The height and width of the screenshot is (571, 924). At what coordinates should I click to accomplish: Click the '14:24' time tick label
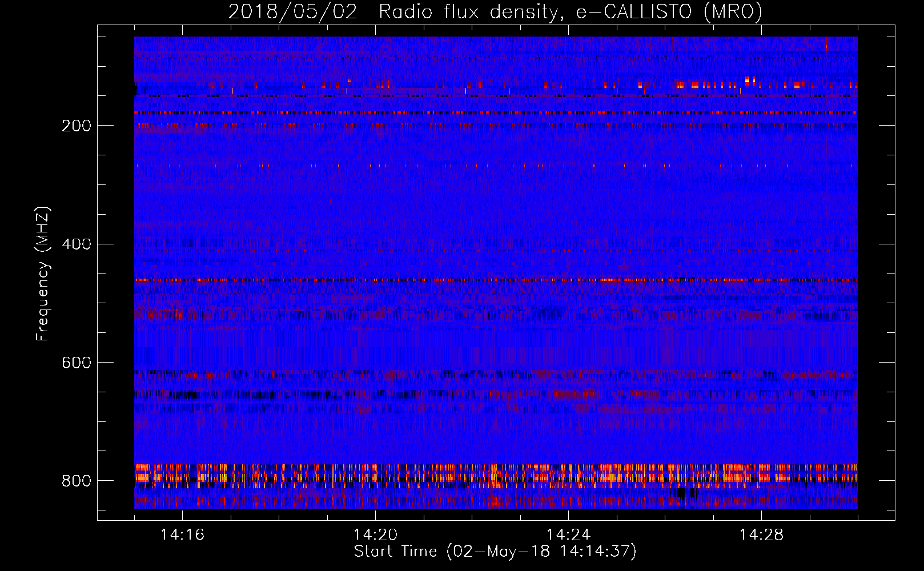(x=568, y=535)
